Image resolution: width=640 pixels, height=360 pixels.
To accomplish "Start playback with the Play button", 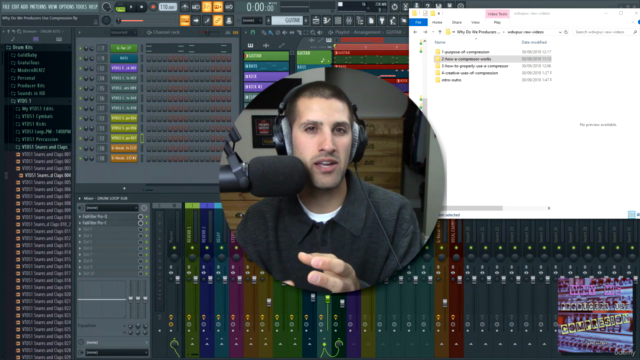I will [x=131, y=7].
